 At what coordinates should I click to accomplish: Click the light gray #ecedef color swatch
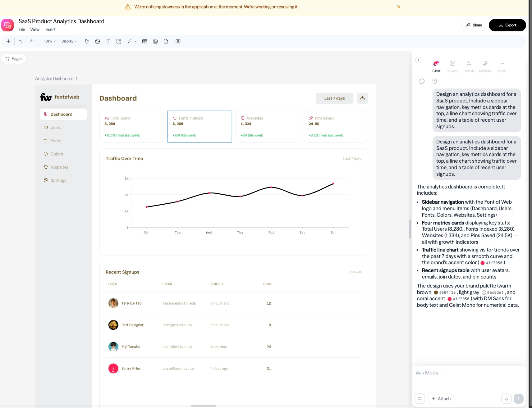(484, 292)
